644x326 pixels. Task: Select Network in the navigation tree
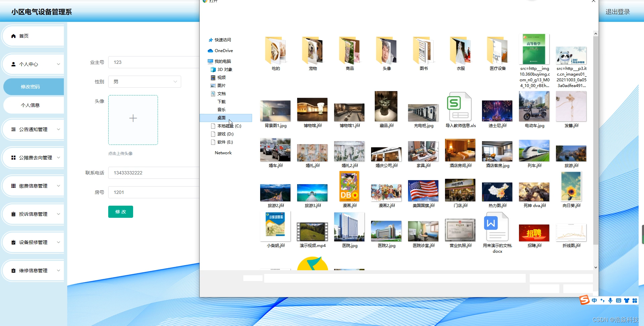click(x=223, y=153)
